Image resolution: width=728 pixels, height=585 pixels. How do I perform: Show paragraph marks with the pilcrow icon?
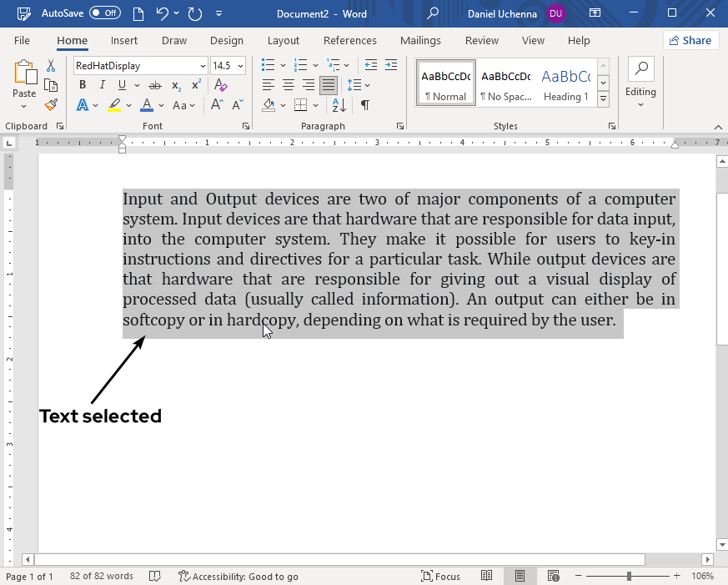365,104
